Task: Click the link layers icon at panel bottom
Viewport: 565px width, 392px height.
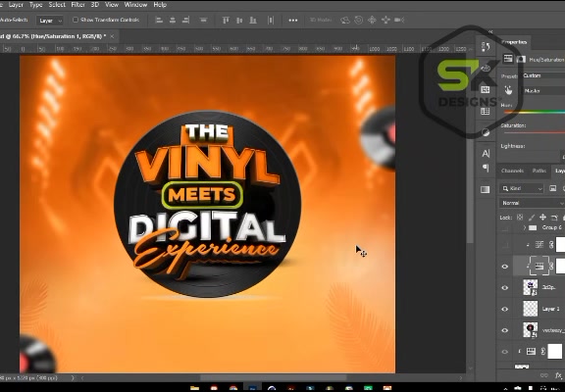Action: coord(545,375)
